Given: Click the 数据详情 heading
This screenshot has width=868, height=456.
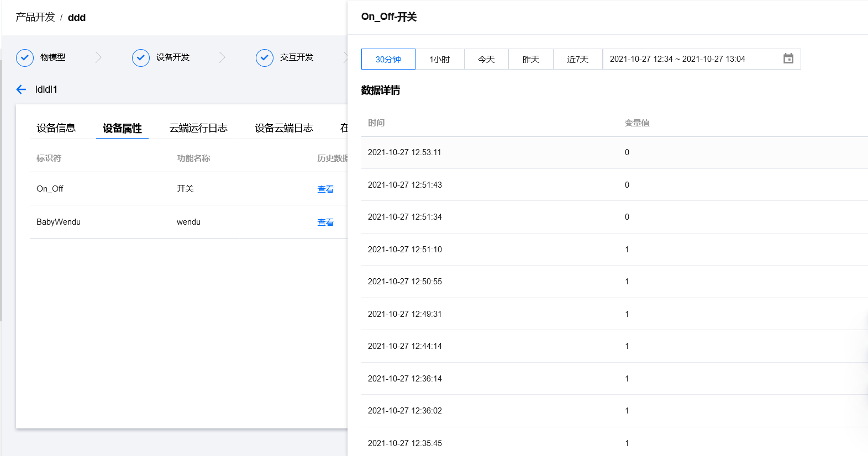Looking at the screenshot, I should [381, 90].
